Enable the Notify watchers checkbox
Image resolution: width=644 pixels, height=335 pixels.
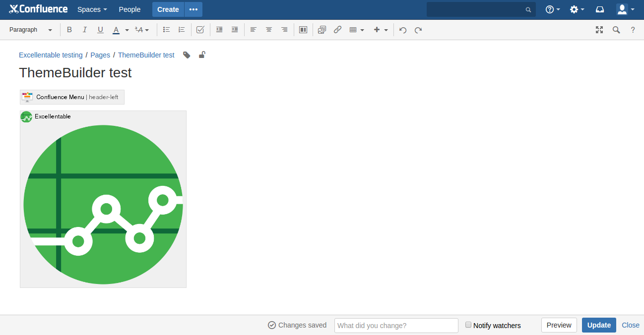(468, 325)
